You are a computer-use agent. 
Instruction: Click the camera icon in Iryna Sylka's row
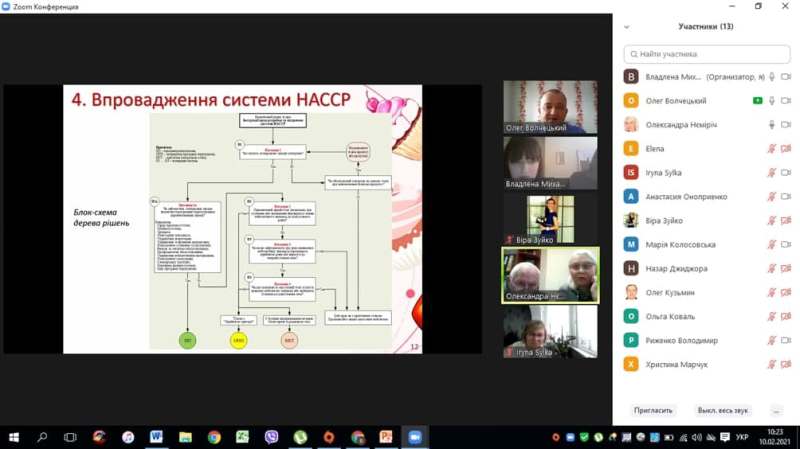coord(786,173)
